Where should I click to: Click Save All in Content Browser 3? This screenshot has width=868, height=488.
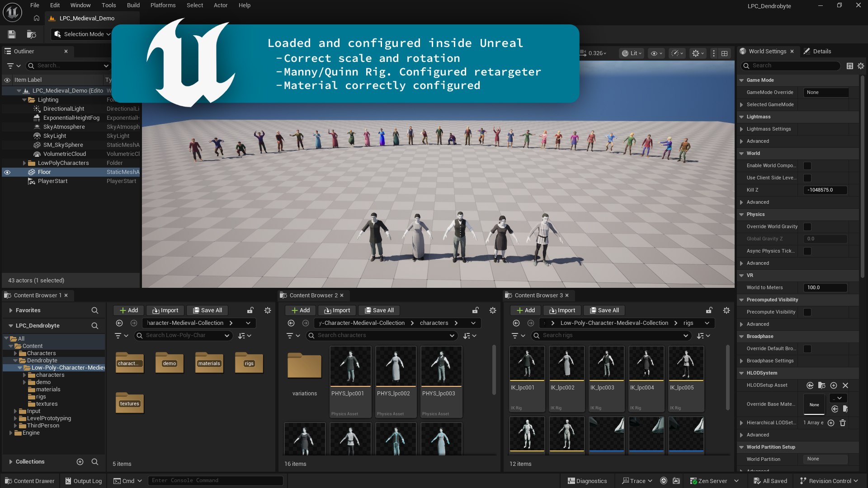click(x=604, y=310)
